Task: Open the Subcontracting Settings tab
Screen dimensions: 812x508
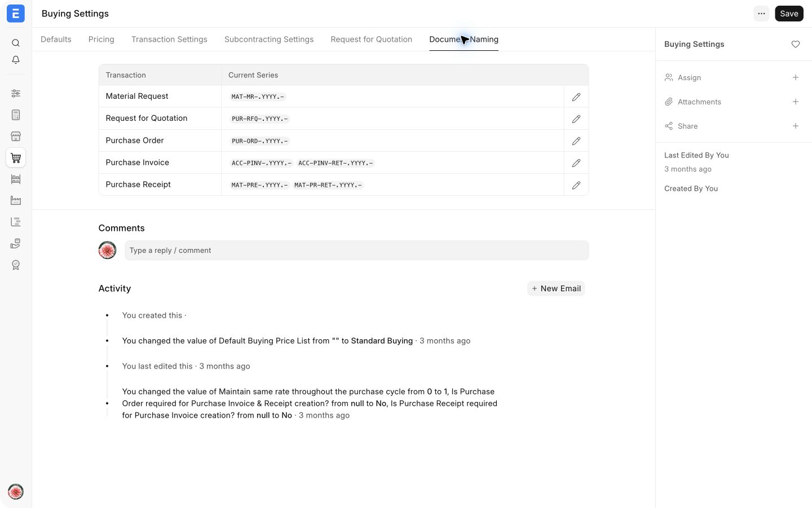Action: point(269,40)
